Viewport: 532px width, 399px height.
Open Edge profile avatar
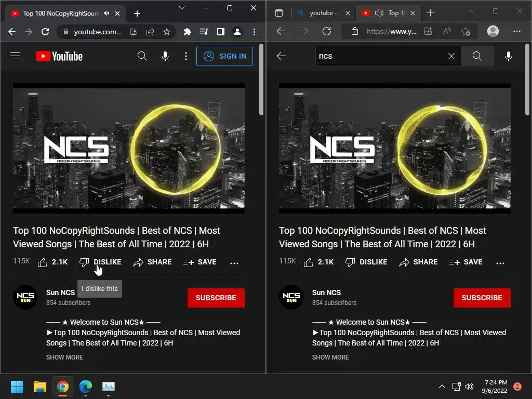point(493,31)
